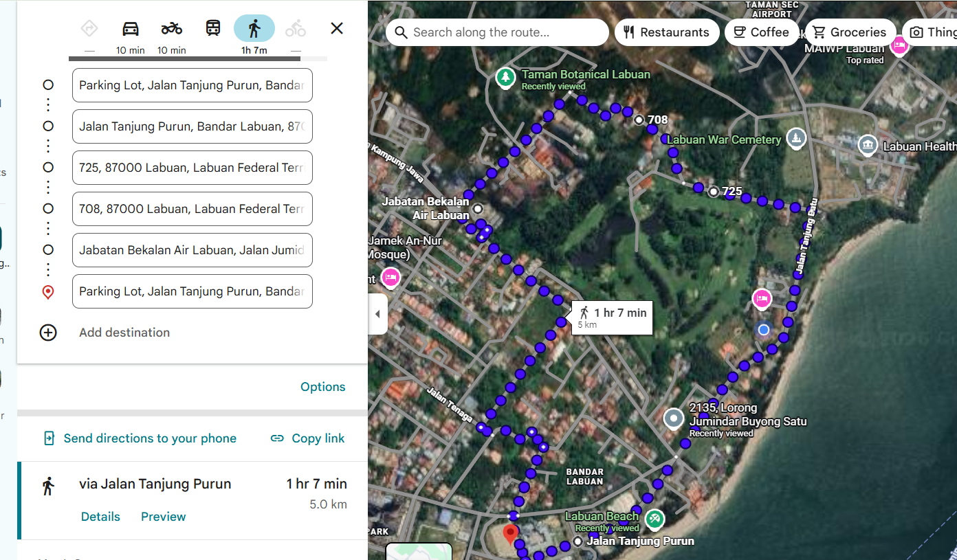
Task: Click the magnifier search icon on map
Action: [x=401, y=32]
